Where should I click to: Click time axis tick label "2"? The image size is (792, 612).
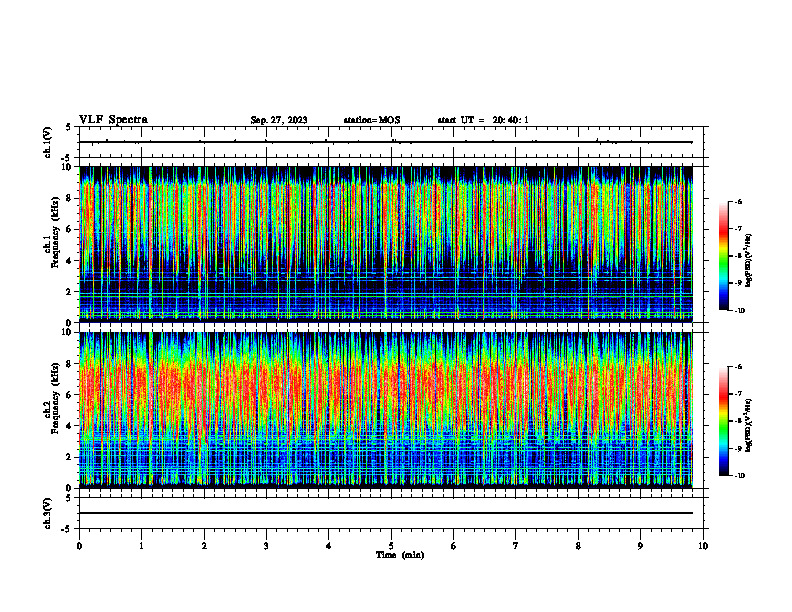click(x=204, y=546)
